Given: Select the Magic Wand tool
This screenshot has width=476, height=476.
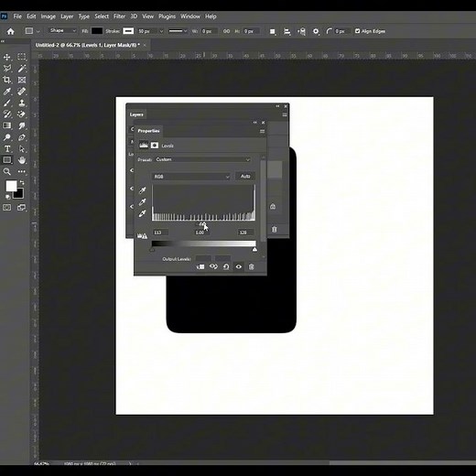Looking at the screenshot, I should (21, 69).
